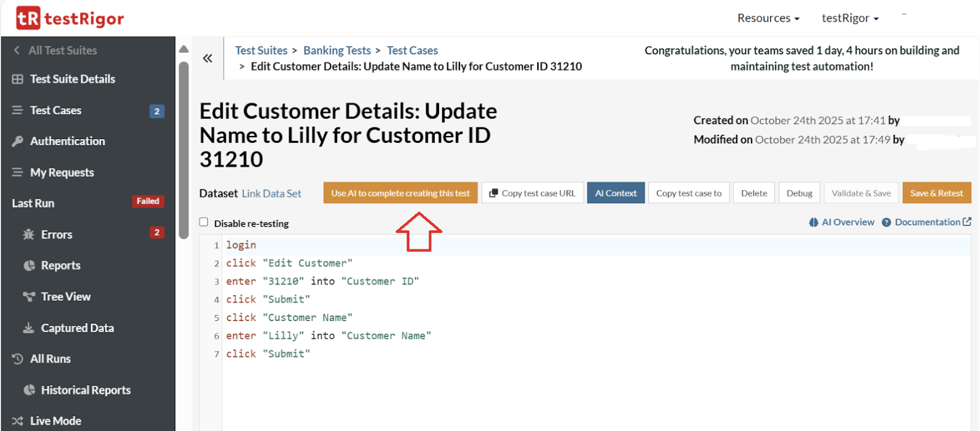The width and height of the screenshot is (980, 431).
Task: Click the testRigor logo icon
Action: click(x=28, y=18)
